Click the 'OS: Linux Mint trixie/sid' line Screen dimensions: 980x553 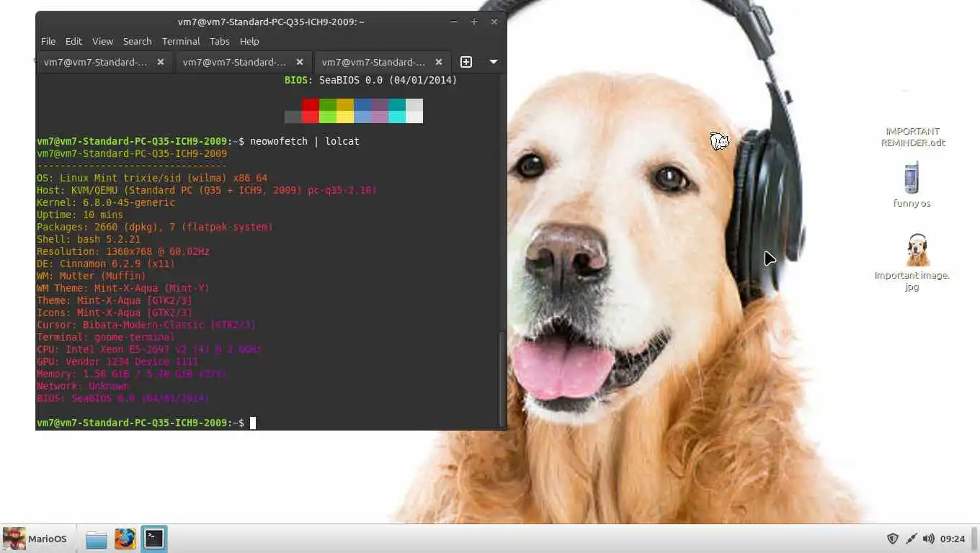tap(152, 178)
